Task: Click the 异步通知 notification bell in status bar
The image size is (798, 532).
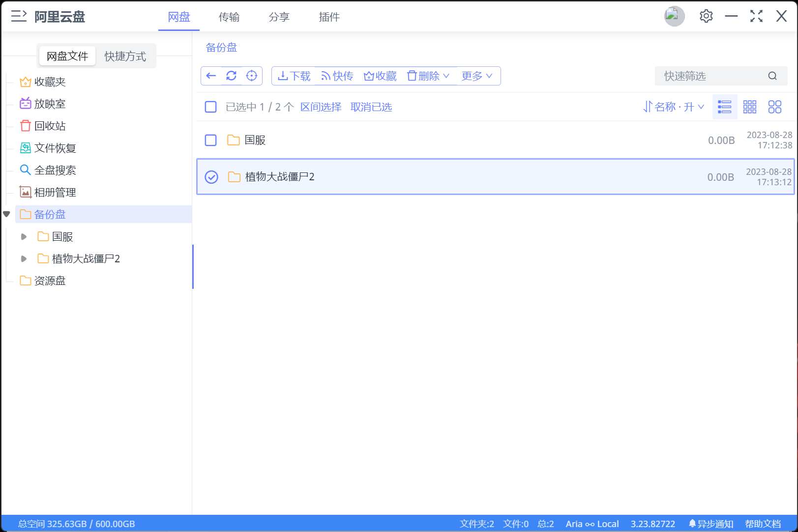Action: pos(711,524)
